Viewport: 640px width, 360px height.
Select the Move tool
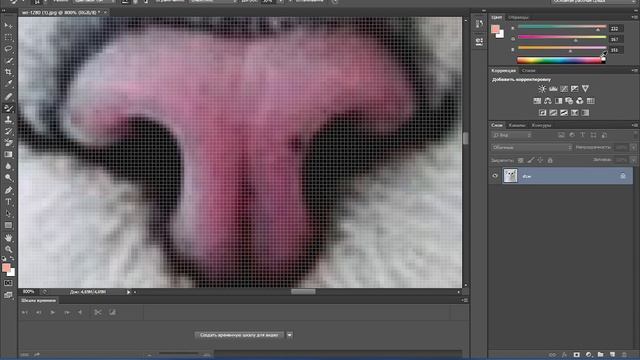pyautogui.click(x=8, y=26)
